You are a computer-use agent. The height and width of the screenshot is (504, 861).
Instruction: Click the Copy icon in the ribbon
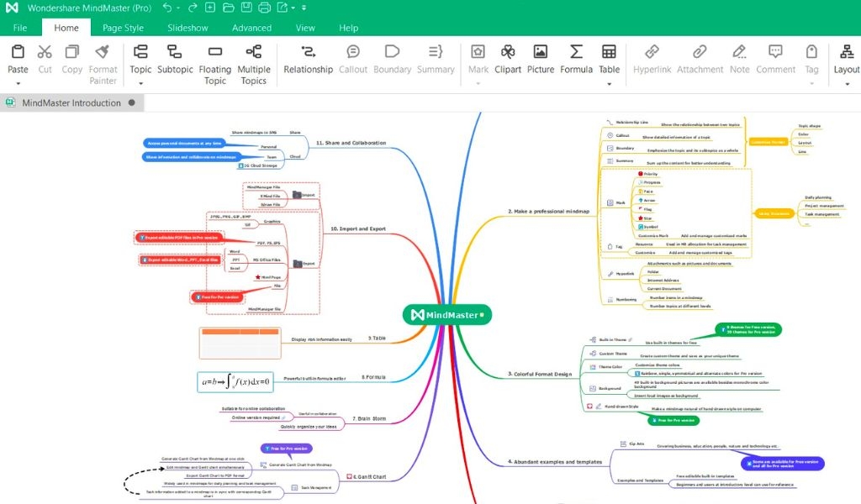72,52
